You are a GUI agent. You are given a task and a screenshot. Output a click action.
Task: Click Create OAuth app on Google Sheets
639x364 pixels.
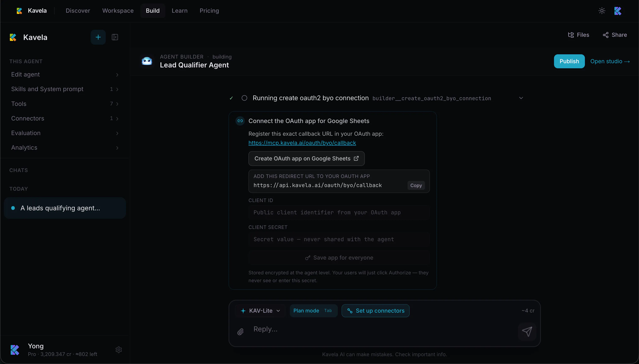[x=307, y=159]
